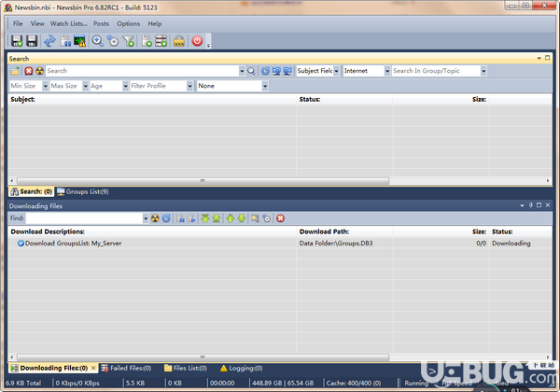Pin the Downloading Files panel
Image resolution: width=560 pixels, height=392 pixels.
[x=531, y=205]
